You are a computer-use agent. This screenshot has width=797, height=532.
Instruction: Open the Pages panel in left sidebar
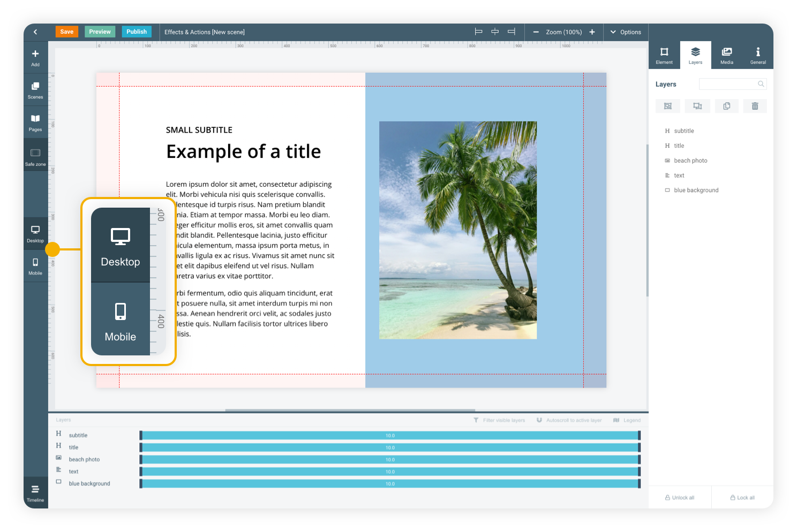click(x=35, y=122)
